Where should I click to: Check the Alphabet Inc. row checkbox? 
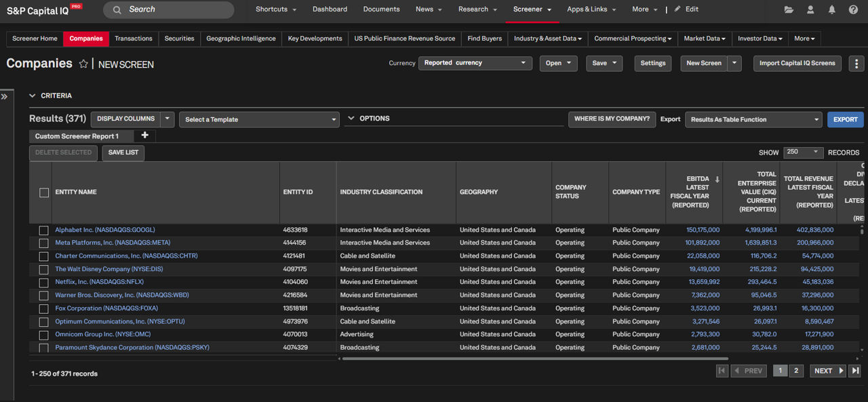43,230
